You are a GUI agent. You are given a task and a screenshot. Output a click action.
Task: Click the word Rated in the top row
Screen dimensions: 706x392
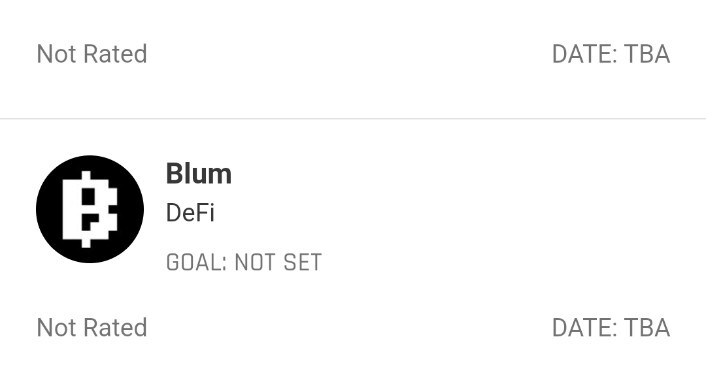pyautogui.click(x=115, y=54)
